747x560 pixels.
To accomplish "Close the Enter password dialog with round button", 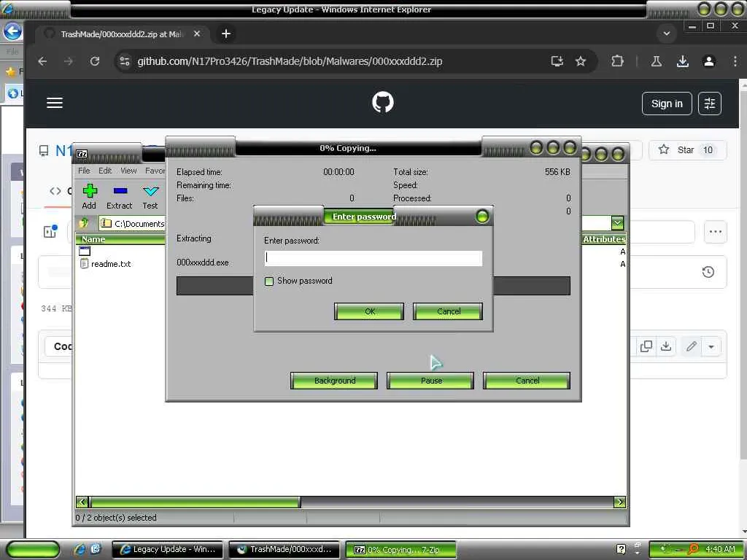I will click(x=482, y=217).
